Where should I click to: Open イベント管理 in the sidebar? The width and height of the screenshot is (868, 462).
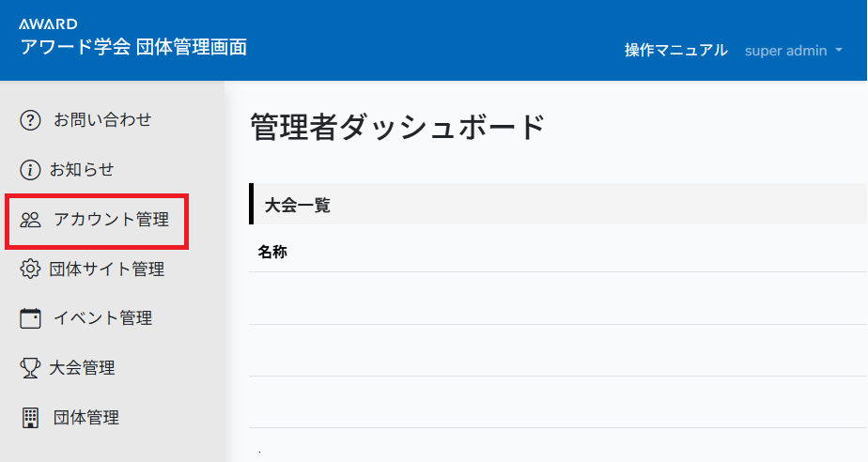tap(102, 318)
